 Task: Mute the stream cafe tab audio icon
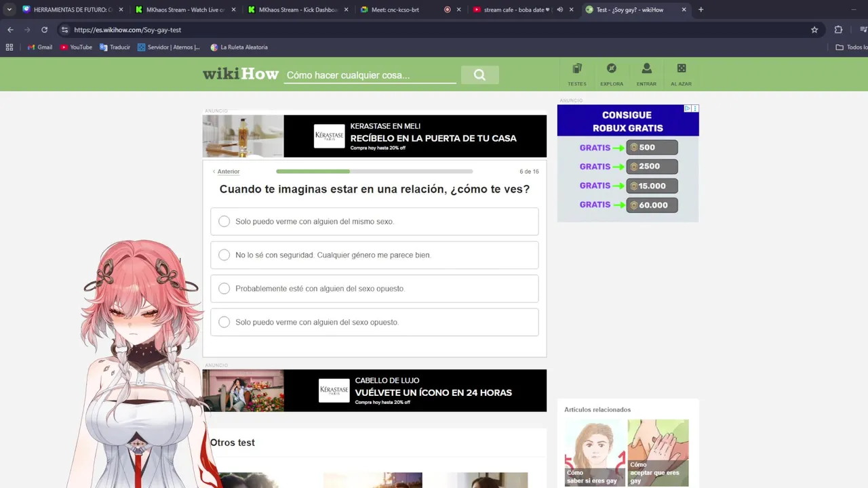point(559,9)
